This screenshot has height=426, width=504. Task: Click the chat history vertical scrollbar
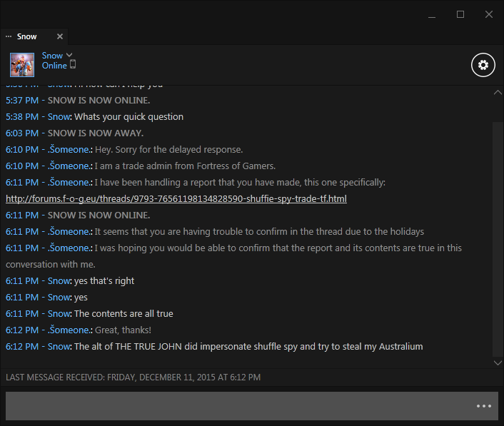498,235
